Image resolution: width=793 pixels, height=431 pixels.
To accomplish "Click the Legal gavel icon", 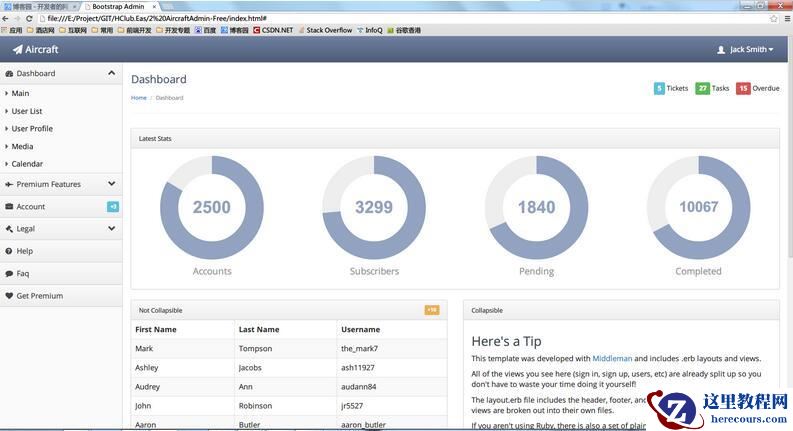I will (9, 229).
